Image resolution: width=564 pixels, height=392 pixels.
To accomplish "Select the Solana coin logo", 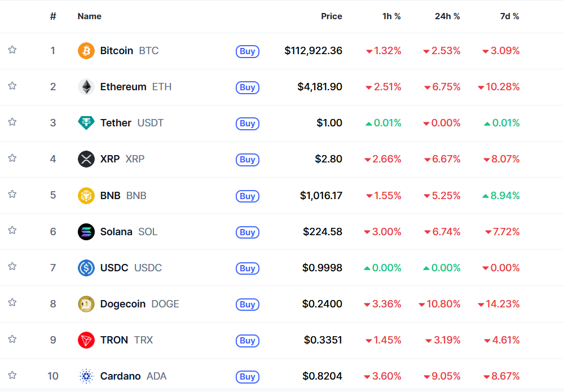I will (86, 231).
